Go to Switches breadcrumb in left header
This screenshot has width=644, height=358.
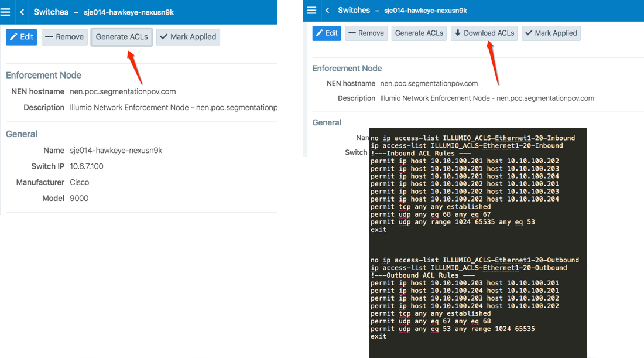[x=51, y=12]
